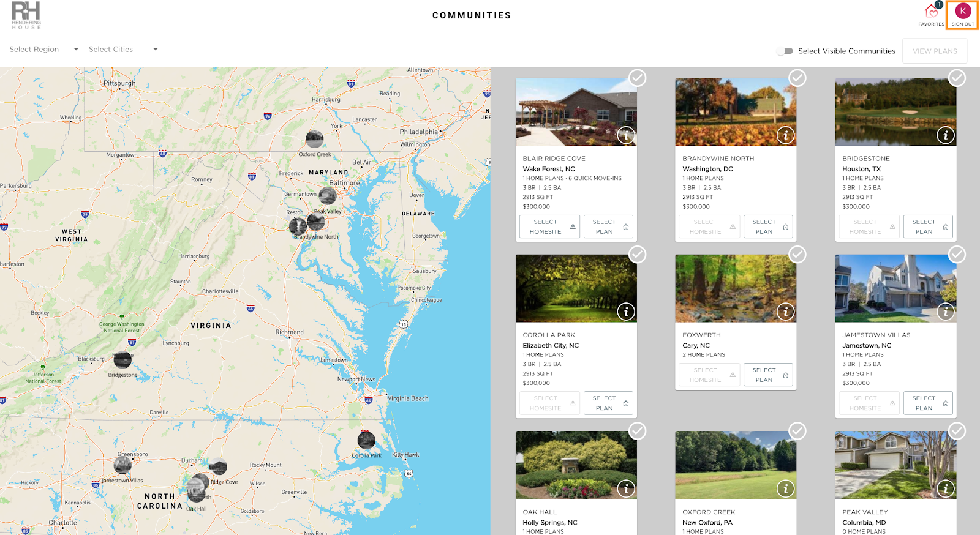
Task: Select Plan for Blair Ridge Cove
Action: tap(608, 226)
